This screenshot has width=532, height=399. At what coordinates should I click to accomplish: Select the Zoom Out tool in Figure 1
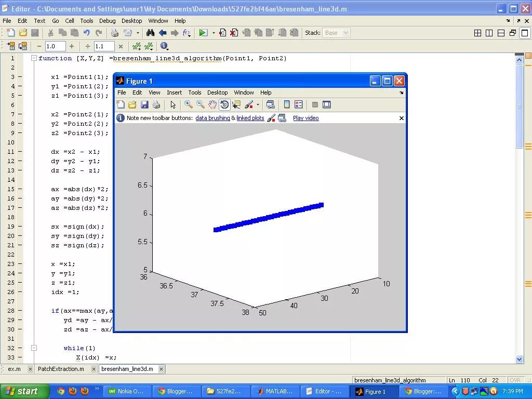tap(200, 104)
